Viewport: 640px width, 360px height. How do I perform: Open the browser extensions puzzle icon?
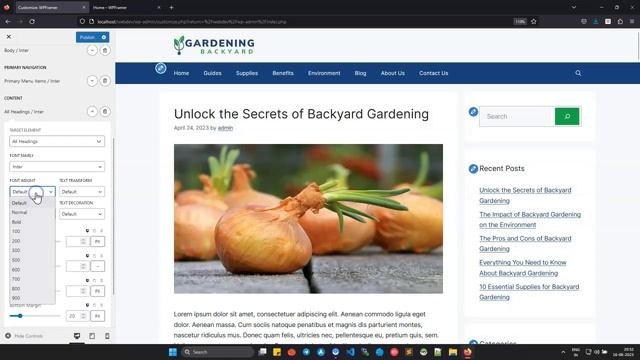click(x=620, y=22)
